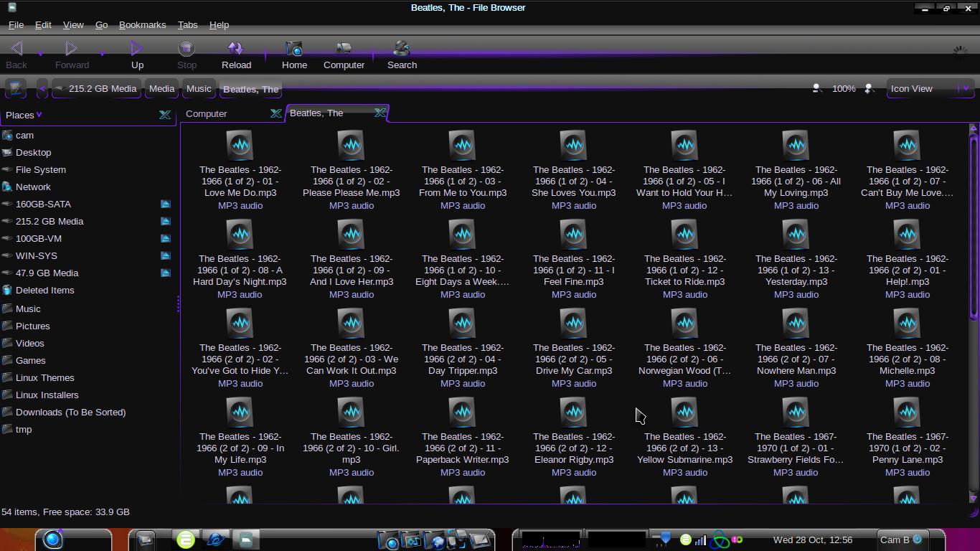The image size is (980, 551).
Task: Zoom out with the minus magnifier
Action: pos(816,88)
